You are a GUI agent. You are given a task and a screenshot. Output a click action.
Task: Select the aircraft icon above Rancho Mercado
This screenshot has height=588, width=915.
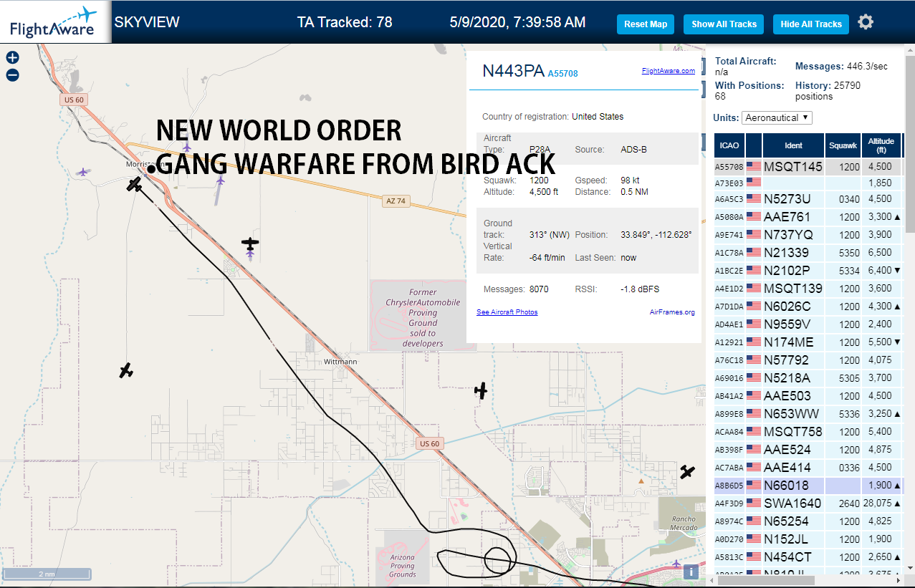(687, 471)
